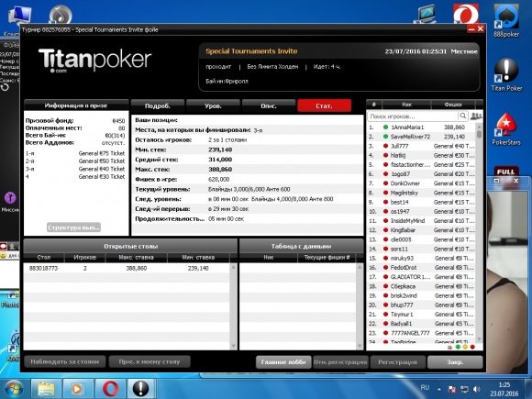Click the Регистрация button

pos(398,362)
